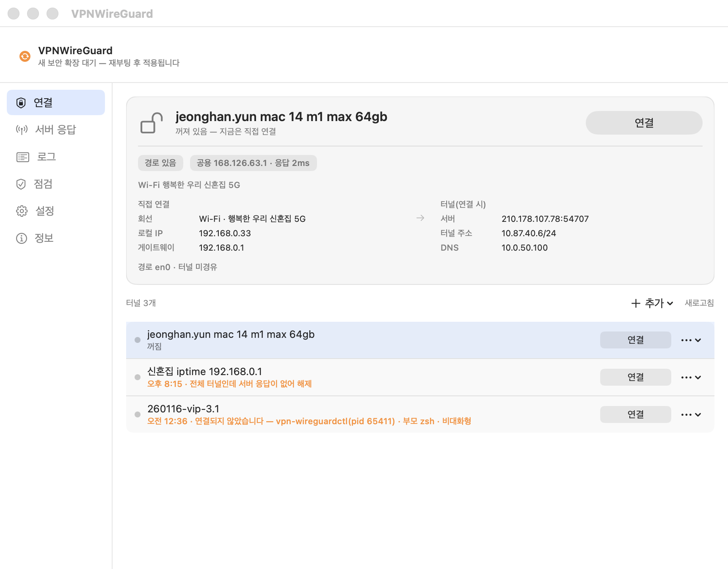
Task: Click the gear icon for 설정
Action: click(x=22, y=211)
